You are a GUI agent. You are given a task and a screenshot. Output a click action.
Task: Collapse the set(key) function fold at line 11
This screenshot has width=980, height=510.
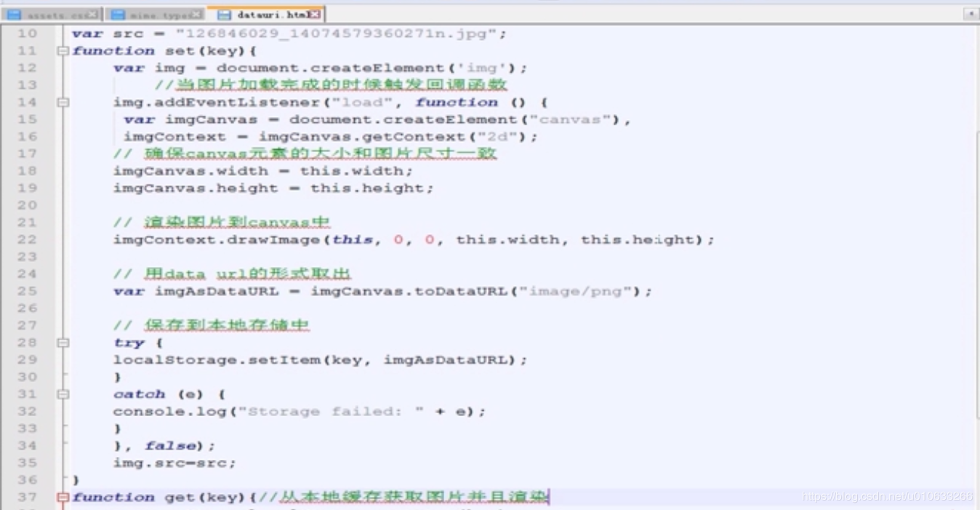(x=63, y=51)
